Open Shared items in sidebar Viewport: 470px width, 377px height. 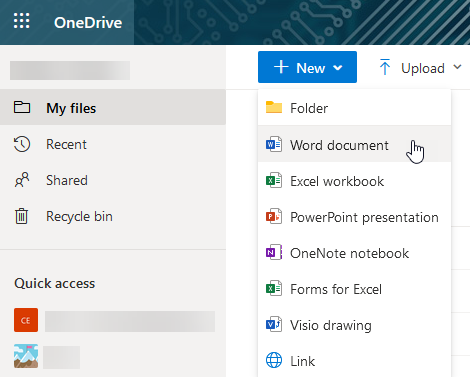(113, 180)
